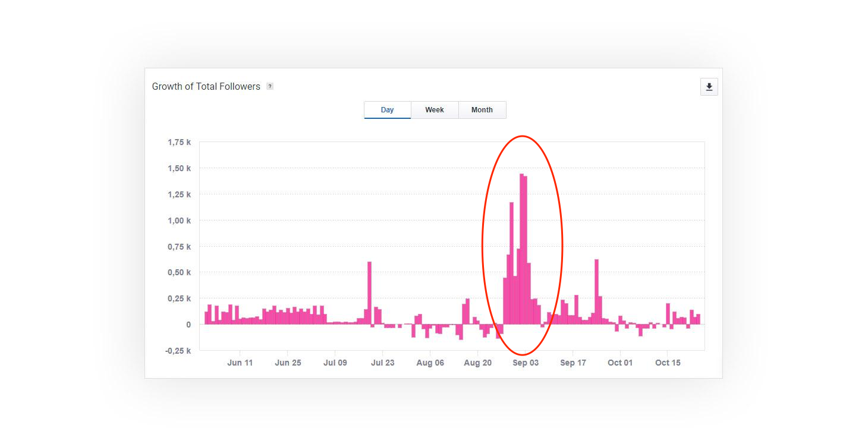
Task: Switch to the Week view tab
Action: 435,110
